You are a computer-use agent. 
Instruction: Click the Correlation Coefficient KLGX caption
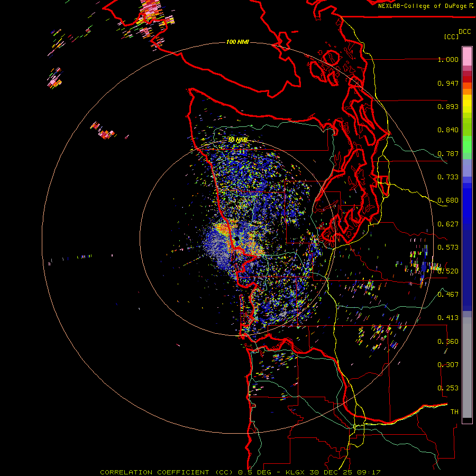click(x=240, y=472)
